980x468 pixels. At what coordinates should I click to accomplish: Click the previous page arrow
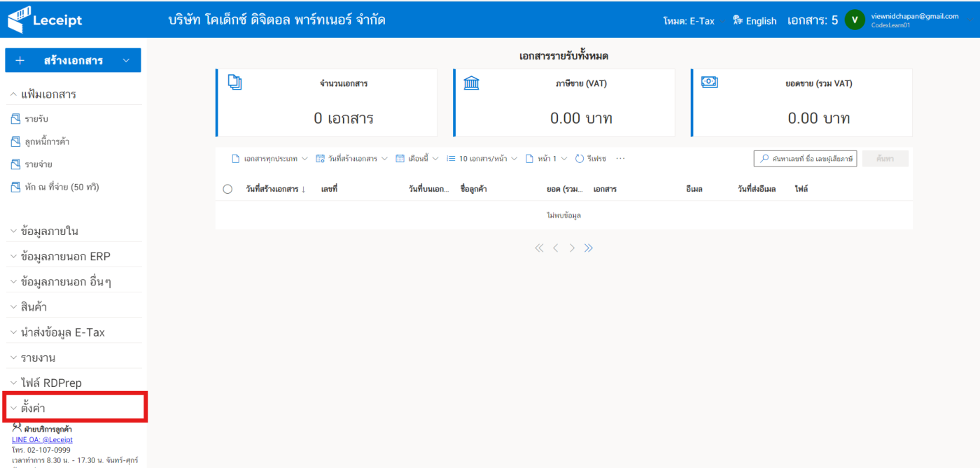(555, 248)
